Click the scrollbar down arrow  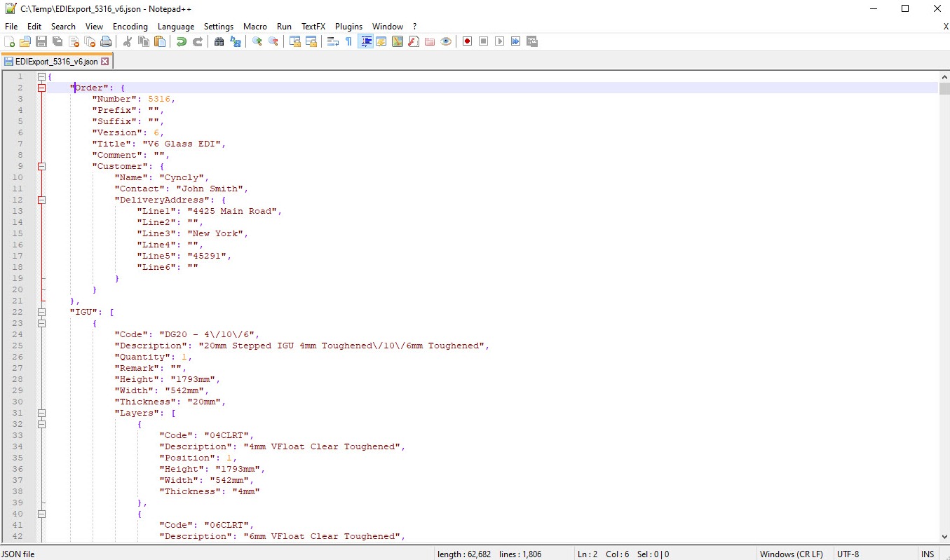[944, 535]
